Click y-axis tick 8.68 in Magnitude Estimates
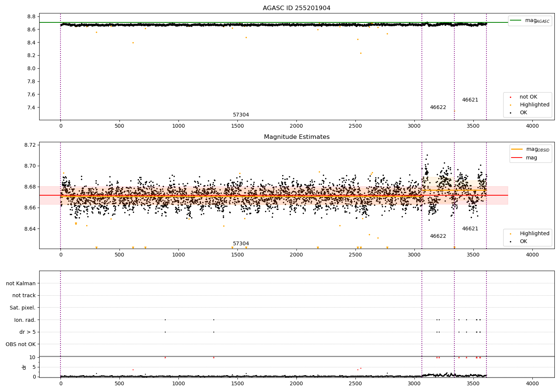560x392 pixels. tap(30, 187)
